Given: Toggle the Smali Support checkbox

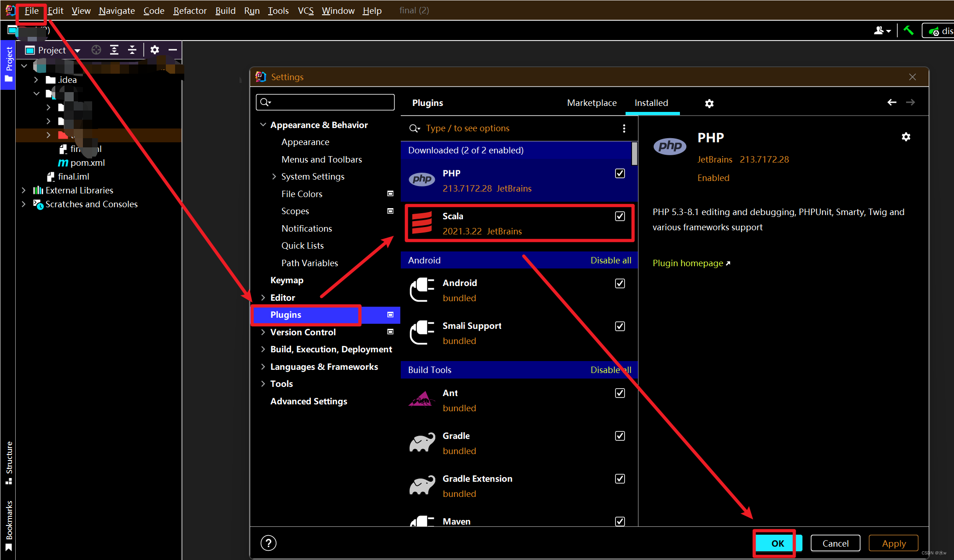Looking at the screenshot, I should point(620,326).
